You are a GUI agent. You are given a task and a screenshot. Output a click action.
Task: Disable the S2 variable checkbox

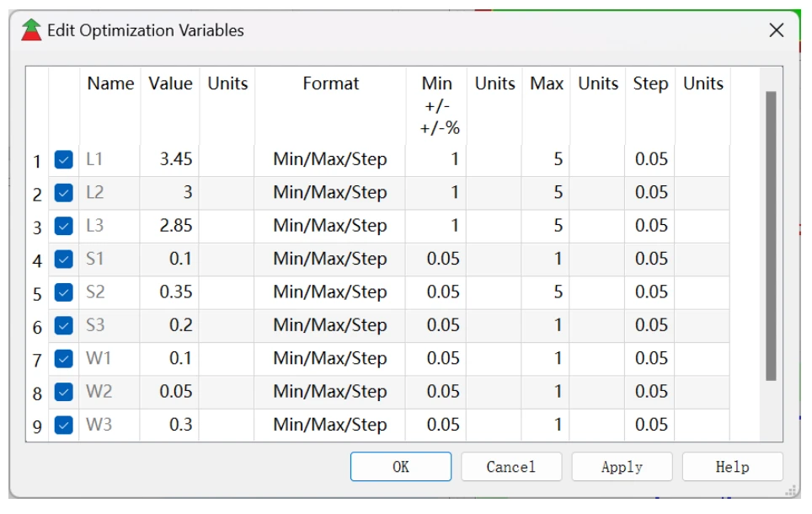[x=63, y=292]
